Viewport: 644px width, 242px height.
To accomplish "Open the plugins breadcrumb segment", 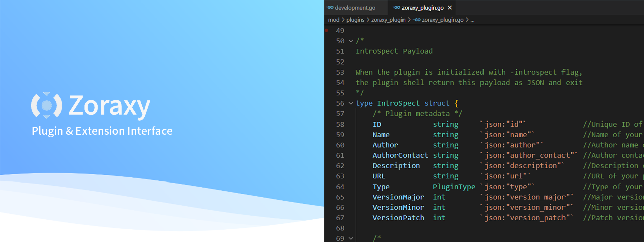I will pos(355,20).
